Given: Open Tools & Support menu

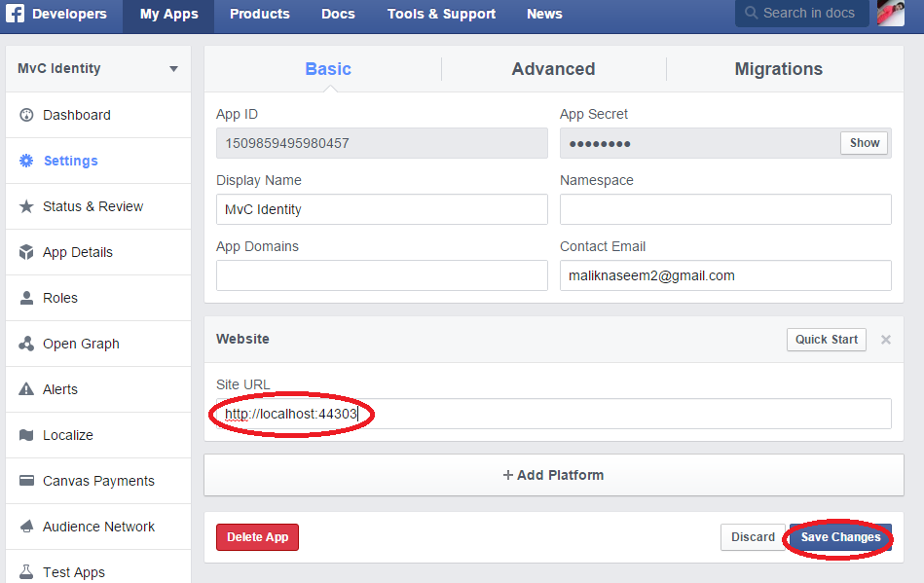Looking at the screenshot, I should coord(441,15).
